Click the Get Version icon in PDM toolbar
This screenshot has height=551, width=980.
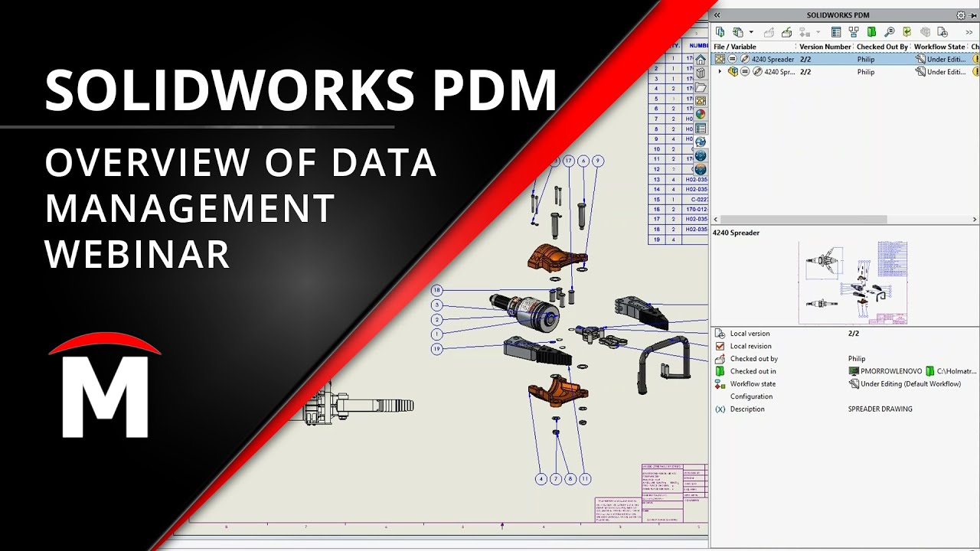point(737,32)
